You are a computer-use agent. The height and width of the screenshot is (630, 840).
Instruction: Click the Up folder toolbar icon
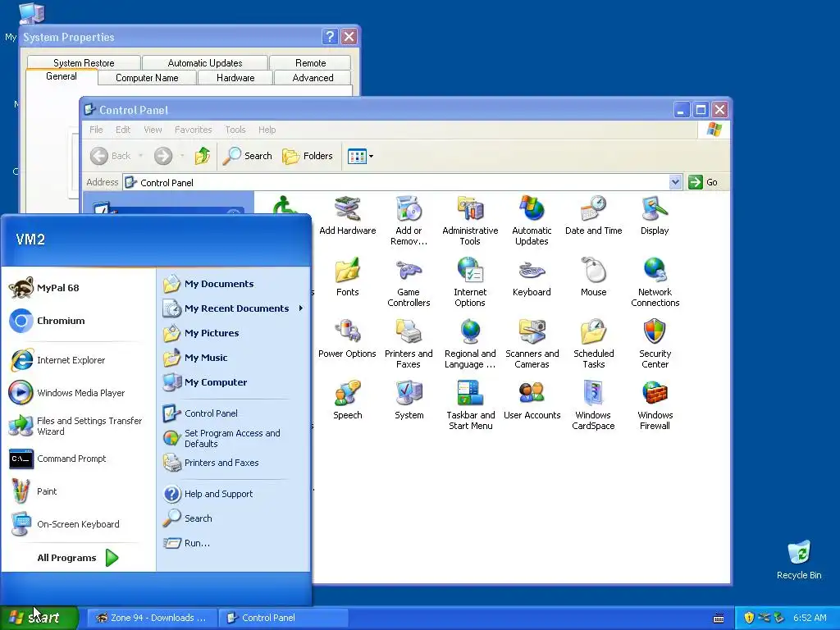click(203, 156)
